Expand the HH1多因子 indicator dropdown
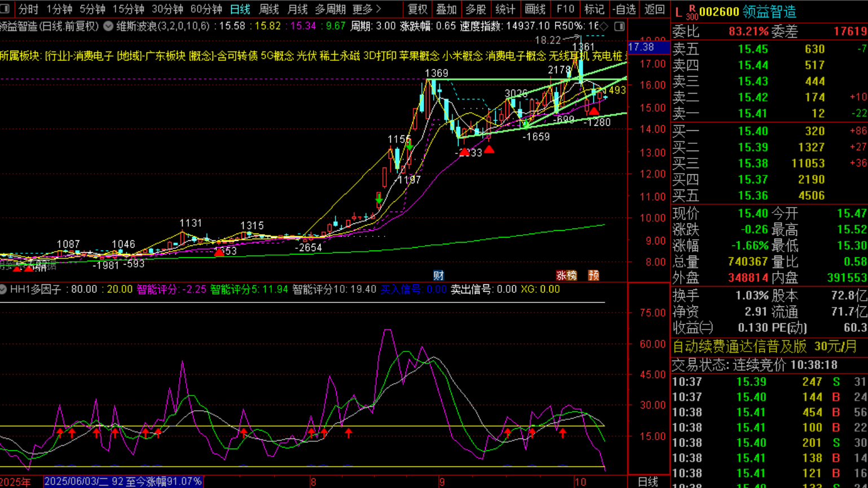Viewport: 868px width, 488px height. pos(3,289)
